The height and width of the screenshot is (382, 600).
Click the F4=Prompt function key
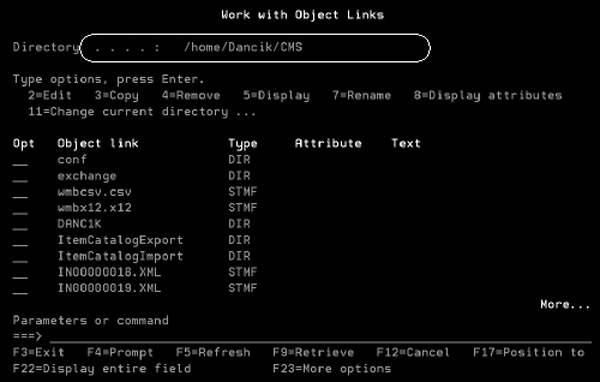pyautogui.click(x=120, y=353)
